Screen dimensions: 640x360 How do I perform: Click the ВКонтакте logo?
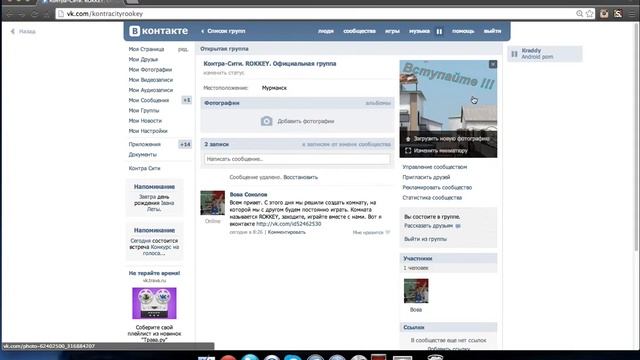159,31
